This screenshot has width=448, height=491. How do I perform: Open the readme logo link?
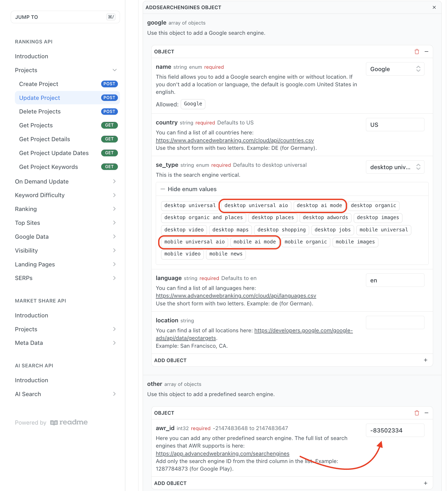pos(69,422)
